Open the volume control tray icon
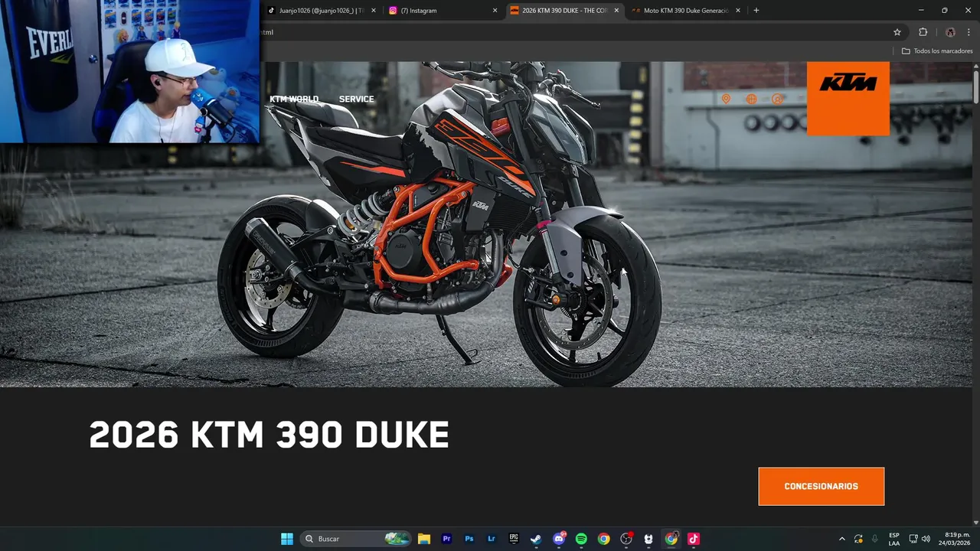 (x=926, y=539)
